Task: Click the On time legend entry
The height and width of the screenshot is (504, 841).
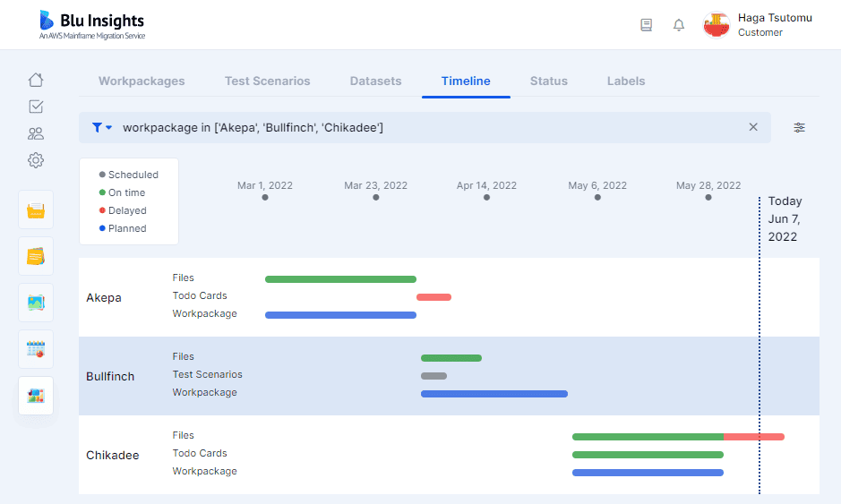Action: (x=123, y=192)
